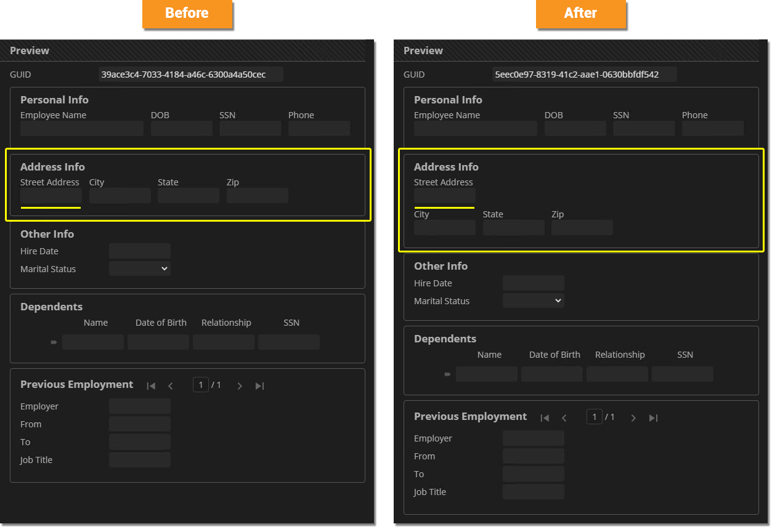Click the orange Before label
The height and width of the screenshot is (532, 780).
click(x=187, y=14)
